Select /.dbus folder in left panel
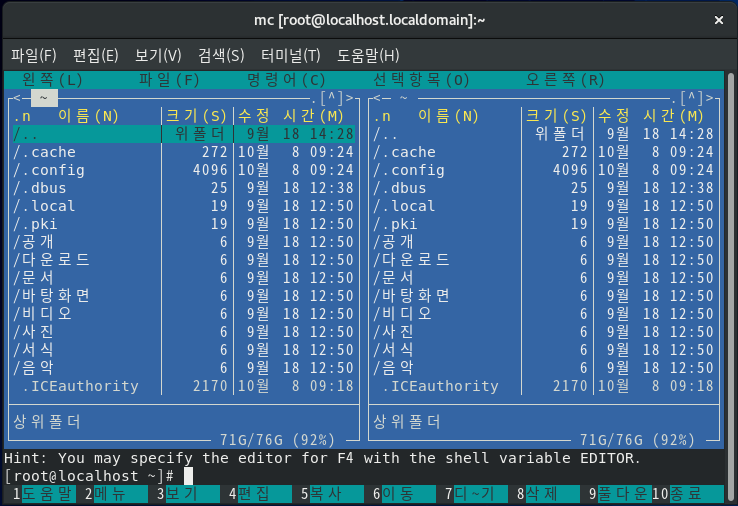 tap(184, 188)
